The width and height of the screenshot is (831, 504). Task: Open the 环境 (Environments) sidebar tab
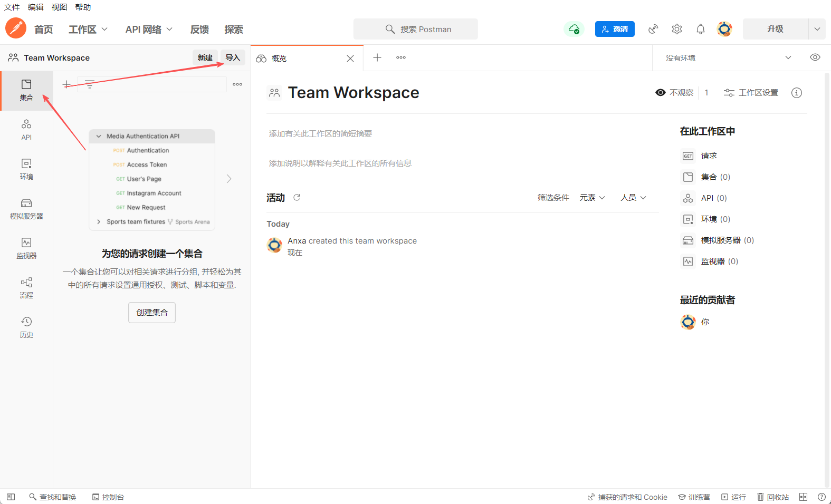[26, 169]
